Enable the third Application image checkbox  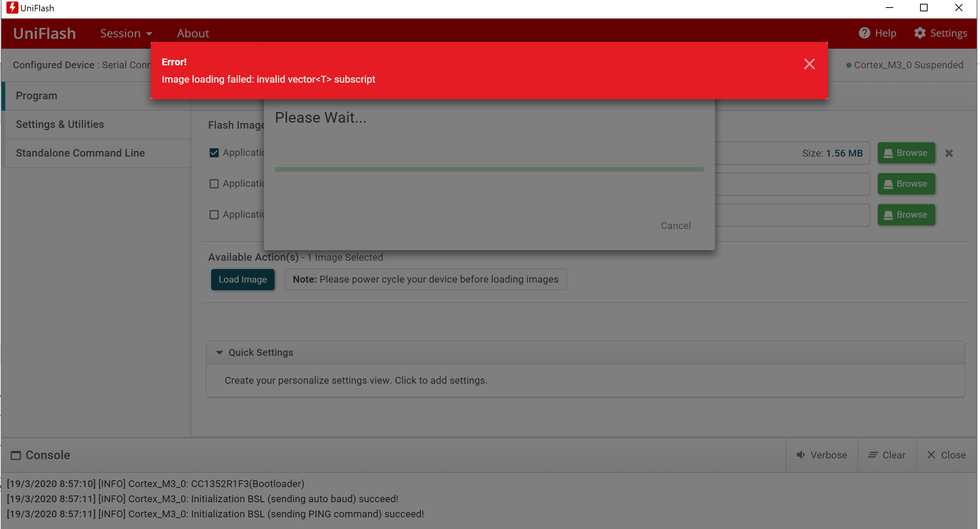coord(214,215)
